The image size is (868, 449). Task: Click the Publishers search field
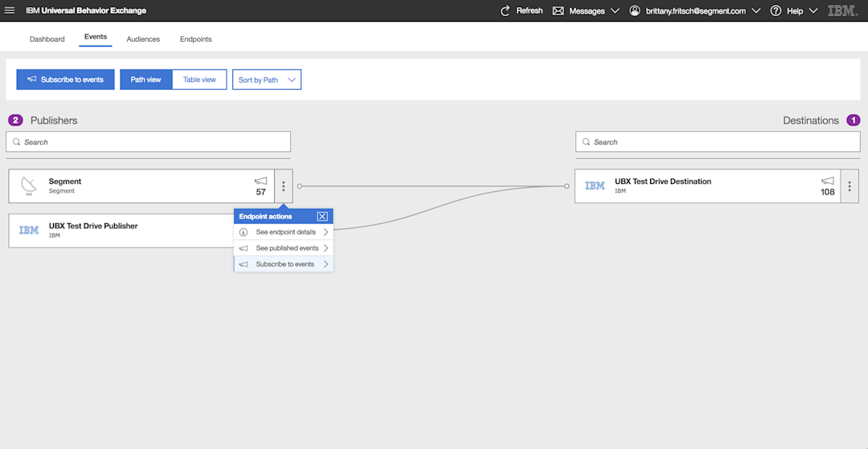coord(149,142)
